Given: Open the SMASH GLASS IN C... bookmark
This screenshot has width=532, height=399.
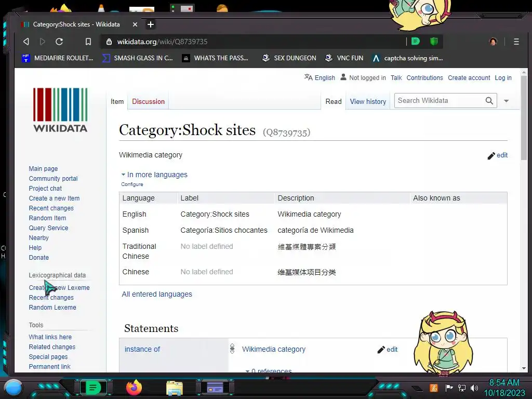Looking at the screenshot, I should (x=138, y=58).
